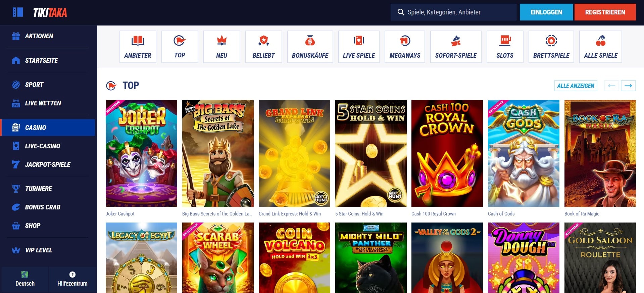Open the TikiTaka logo home link
644x293 pixels.
point(50,13)
